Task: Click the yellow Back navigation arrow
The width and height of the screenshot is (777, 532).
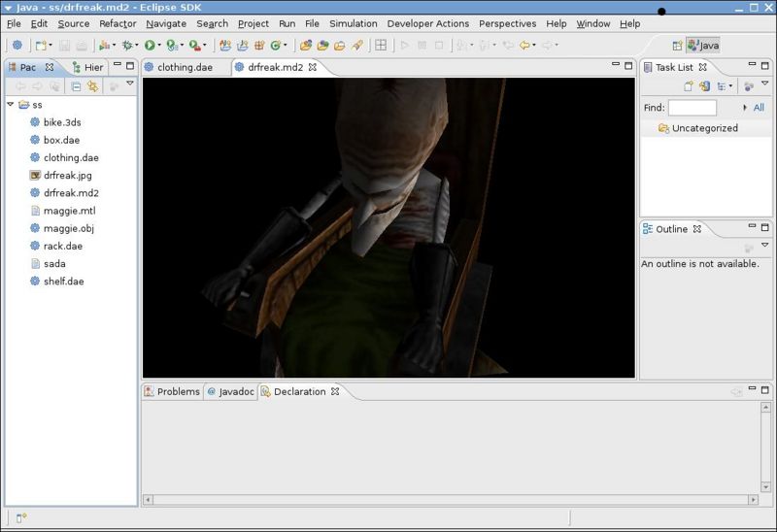Action: (x=524, y=46)
